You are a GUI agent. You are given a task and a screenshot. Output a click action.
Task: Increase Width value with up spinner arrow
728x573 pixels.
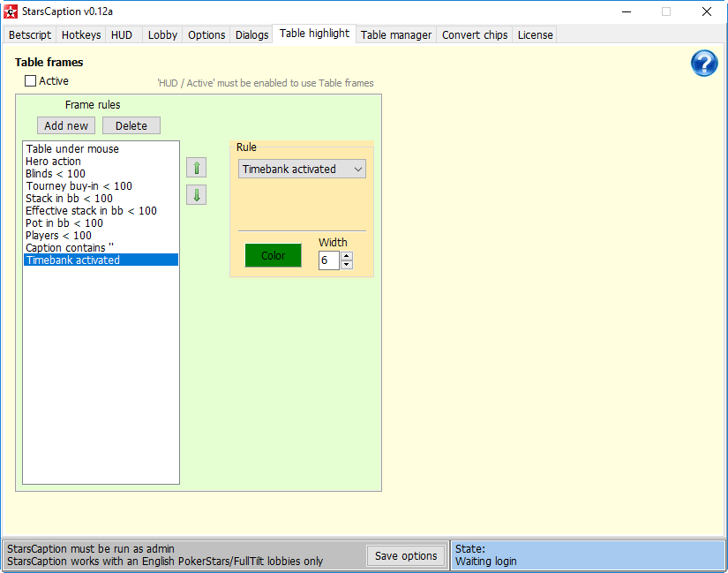click(x=347, y=256)
